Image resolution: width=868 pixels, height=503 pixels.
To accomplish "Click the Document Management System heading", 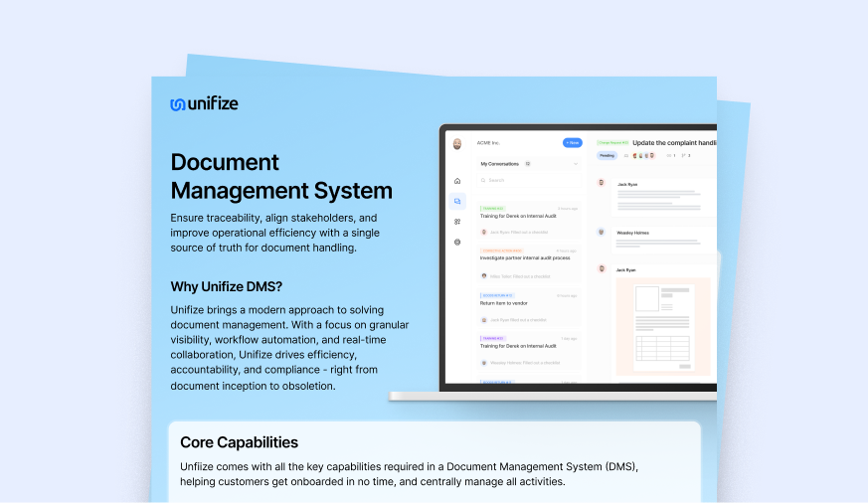I will tap(281, 177).
